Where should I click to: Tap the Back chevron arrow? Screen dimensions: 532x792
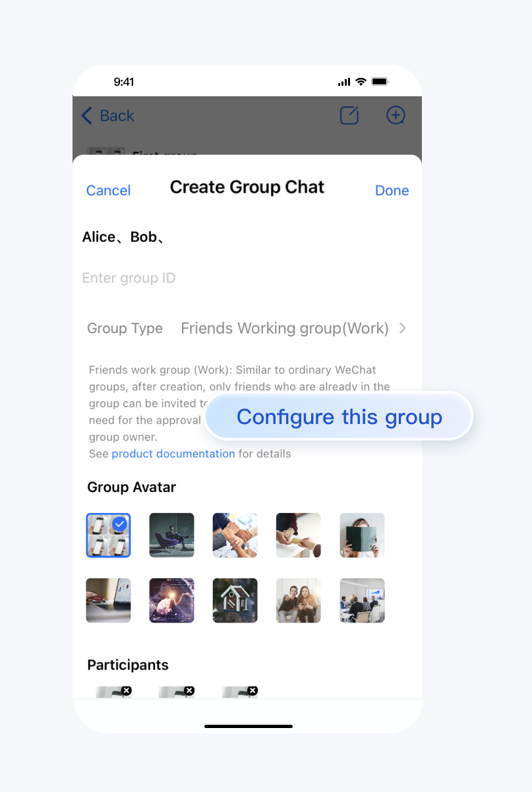87,116
